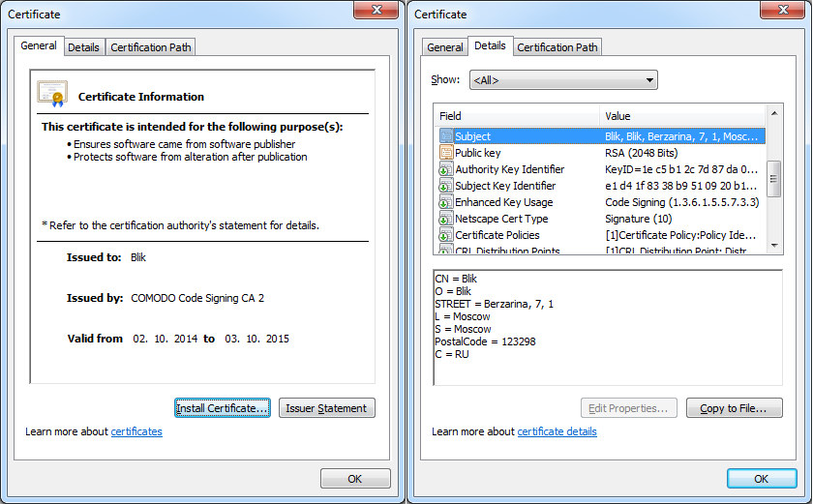
Task: Click the Install Certificate button
Action: tap(223, 407)
